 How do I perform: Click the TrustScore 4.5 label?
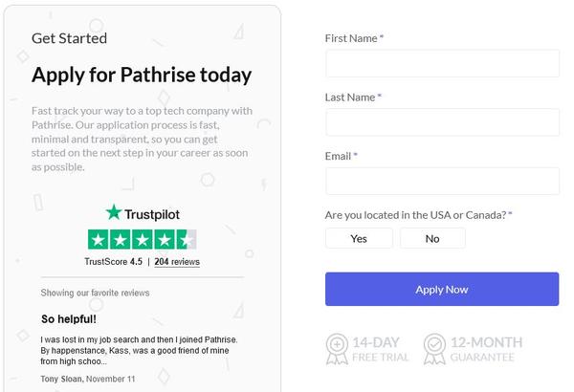click(x=113, y=262)
